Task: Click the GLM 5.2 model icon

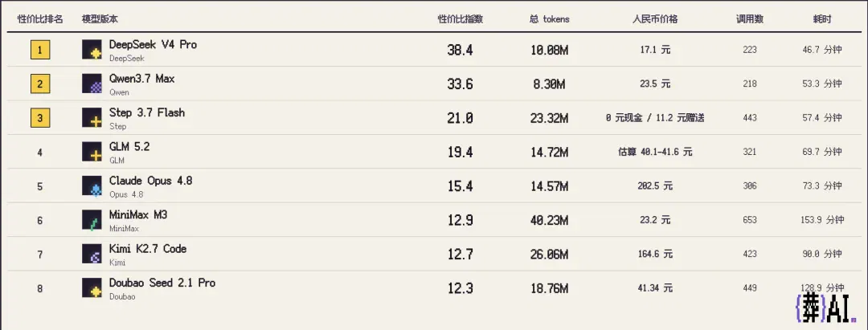Action: 92,152
